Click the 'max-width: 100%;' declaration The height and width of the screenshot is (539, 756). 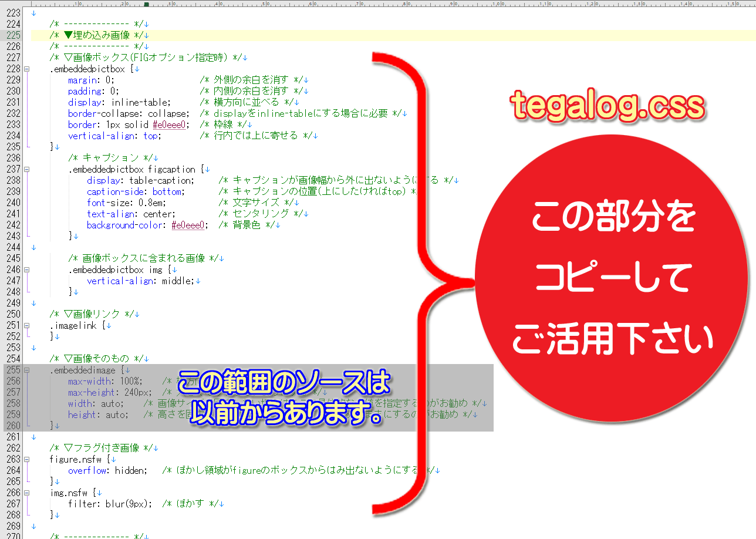[106, 382]
